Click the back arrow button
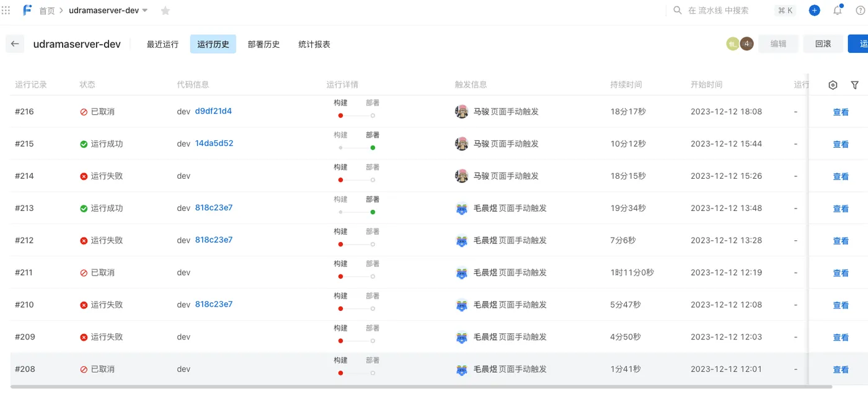Image resolution: width=868 pixels, height=396 pixels. click(15, 44)
